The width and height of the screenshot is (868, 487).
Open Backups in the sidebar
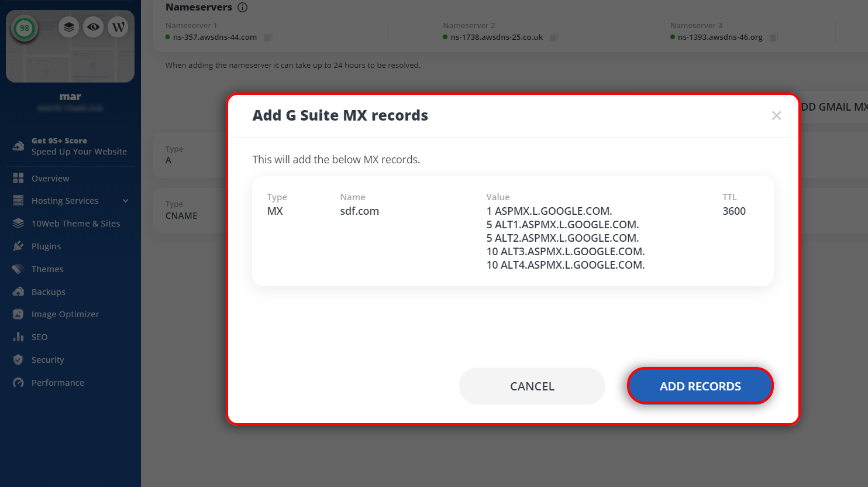pyautogui.click(x=49, y=292)
